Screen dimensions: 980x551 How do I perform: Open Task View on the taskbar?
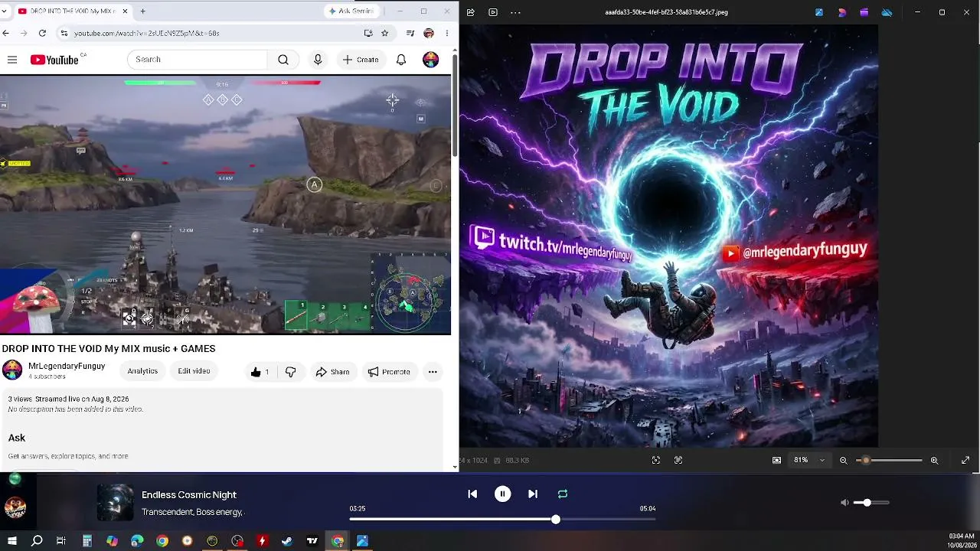tap(61, 541)
